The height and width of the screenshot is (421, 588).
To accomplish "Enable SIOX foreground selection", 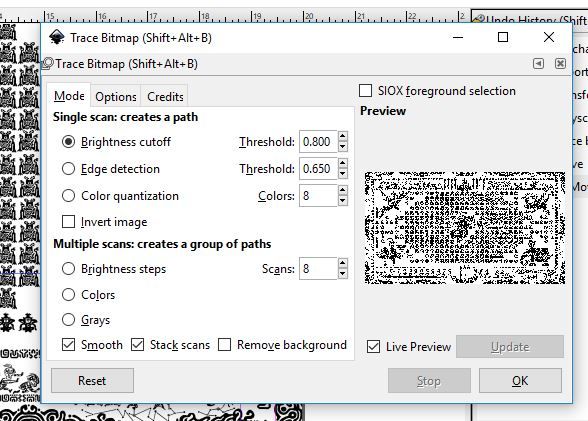I will (x=366, y=91).
